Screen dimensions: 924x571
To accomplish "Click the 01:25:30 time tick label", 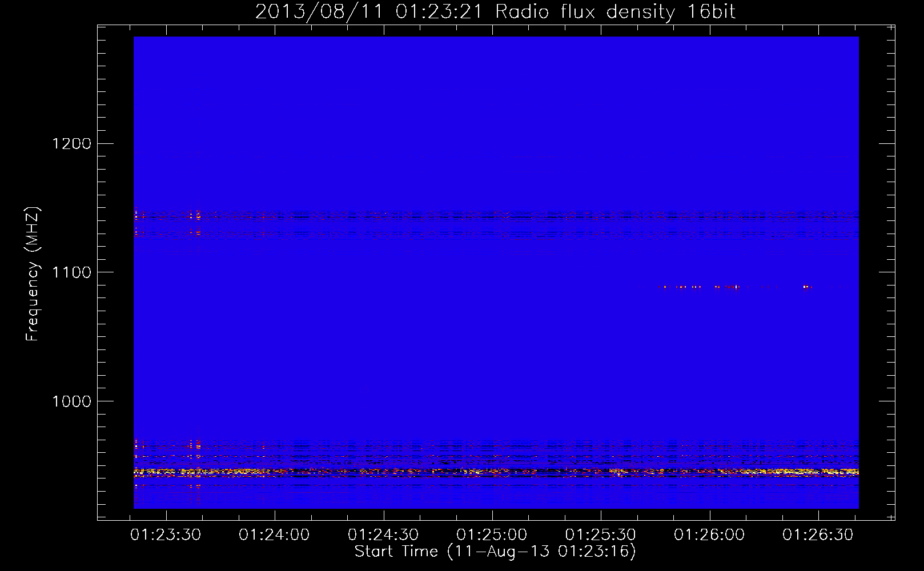I will point(600,535).
